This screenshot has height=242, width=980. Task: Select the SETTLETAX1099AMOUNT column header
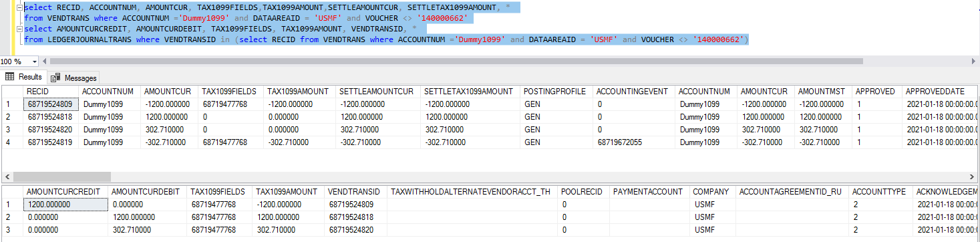pyautogui.click(x=470, y=92)
